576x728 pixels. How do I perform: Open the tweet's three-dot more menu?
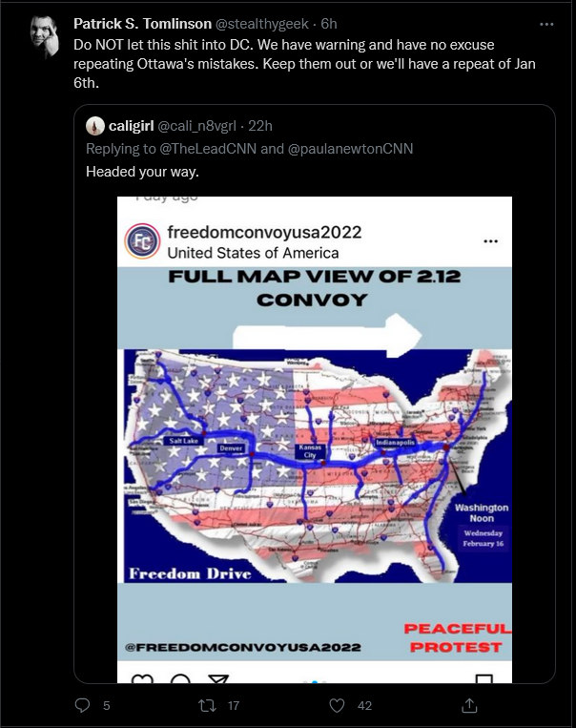coord(546,24)
